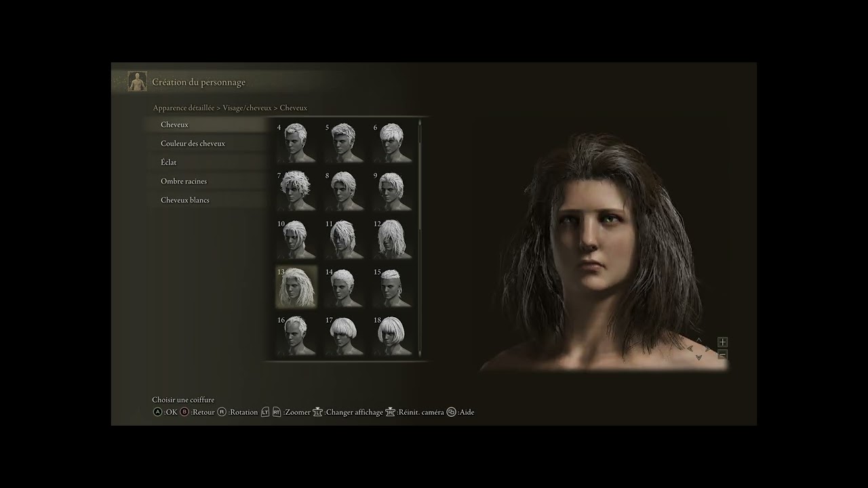Choose hairstyle number 11
Viewport: 868px width, 488px height.
click(344, 239)
